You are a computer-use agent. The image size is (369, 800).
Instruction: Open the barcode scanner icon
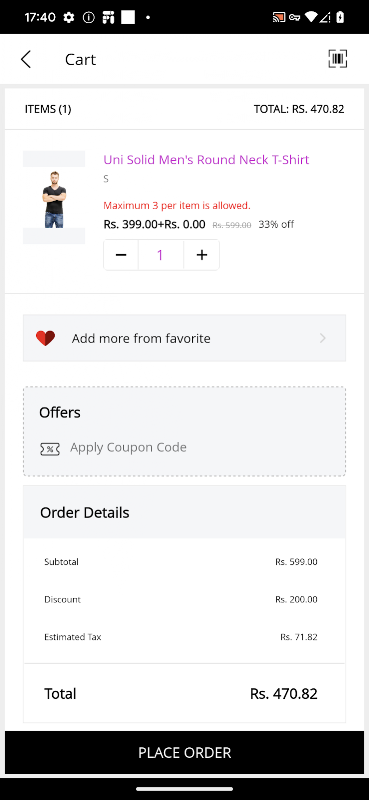click(x=337, y=59)
